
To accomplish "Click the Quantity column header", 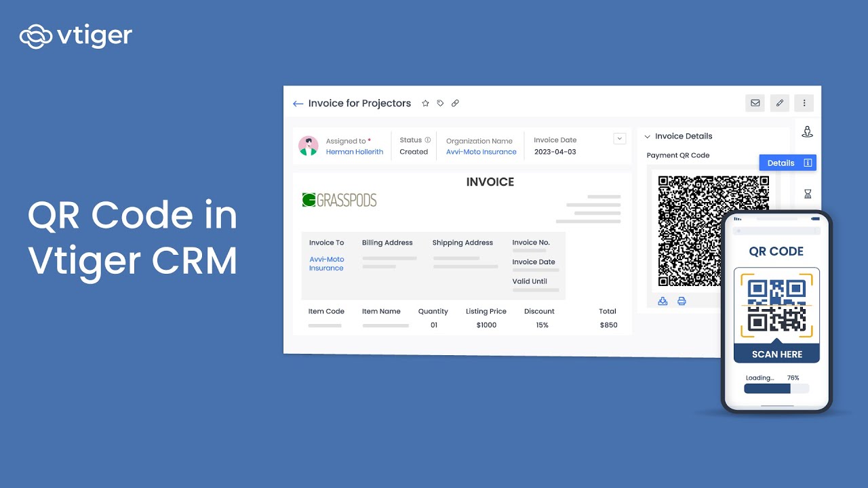I will [433, 312].
